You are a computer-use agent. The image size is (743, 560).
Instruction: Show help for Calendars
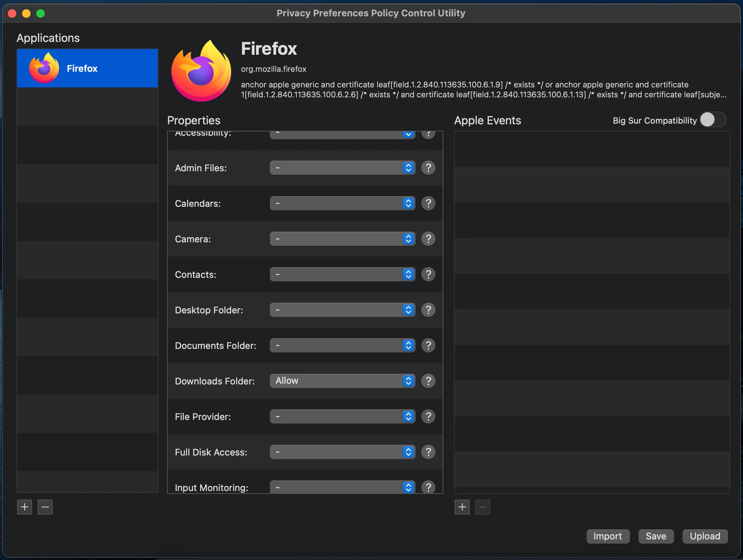point(428,203)
